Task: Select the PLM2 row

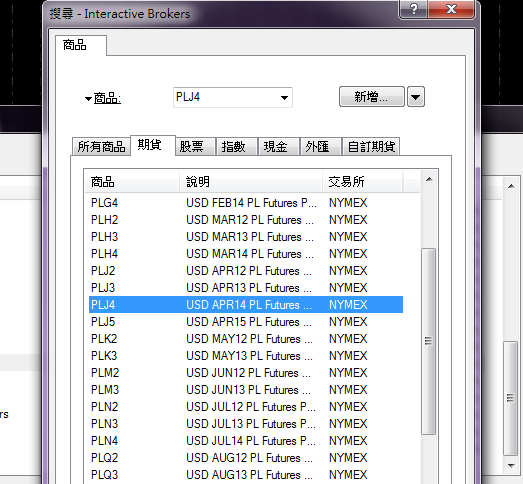Action: 246,373
